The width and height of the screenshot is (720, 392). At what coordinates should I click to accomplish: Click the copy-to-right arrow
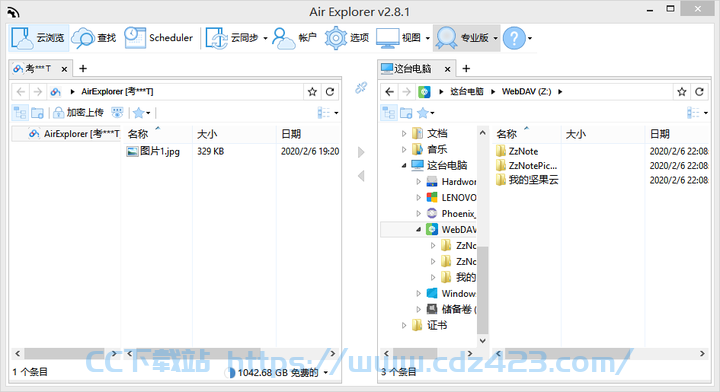[x=361, y=152]
